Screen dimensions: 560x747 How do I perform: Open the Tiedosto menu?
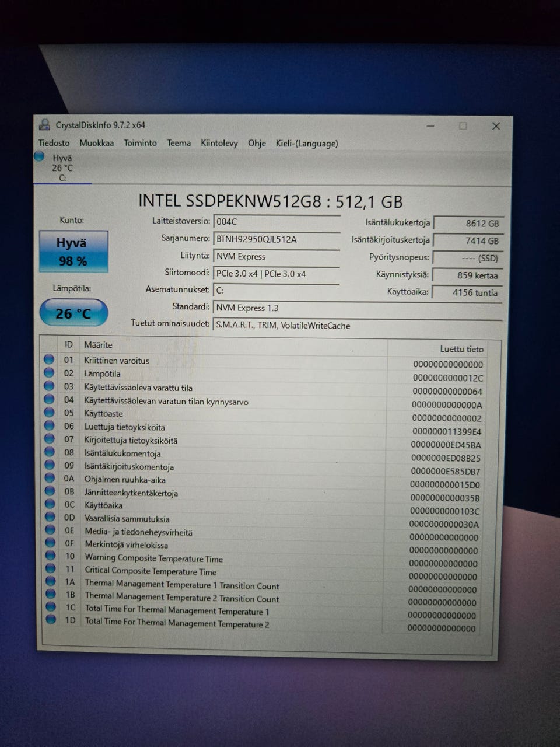click(x=54, y=143)
